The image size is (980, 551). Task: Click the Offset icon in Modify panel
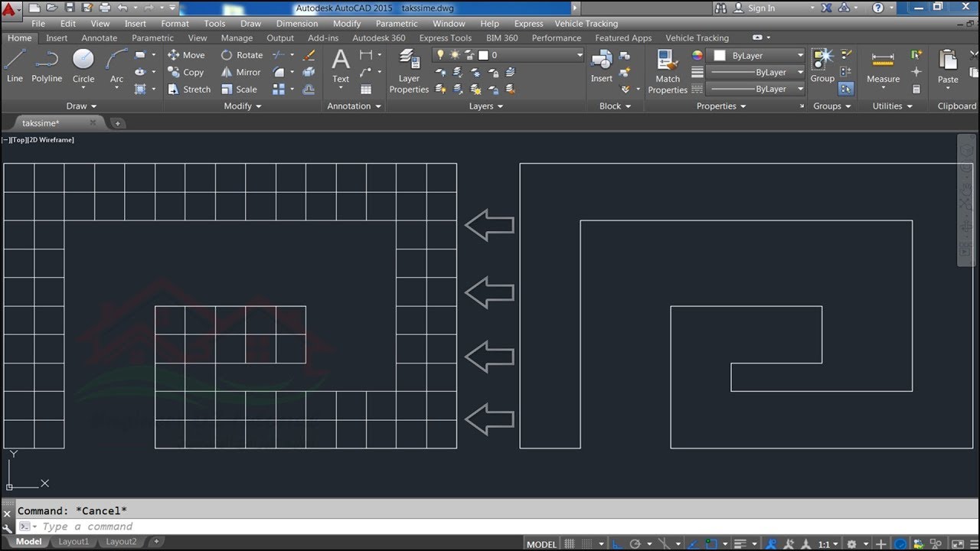coord(309,89)
